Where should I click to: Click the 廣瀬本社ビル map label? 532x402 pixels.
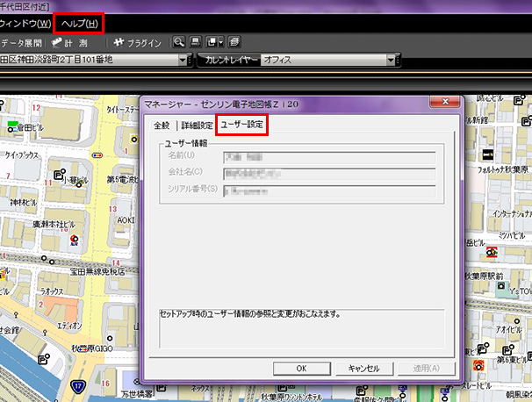point(54,225)
